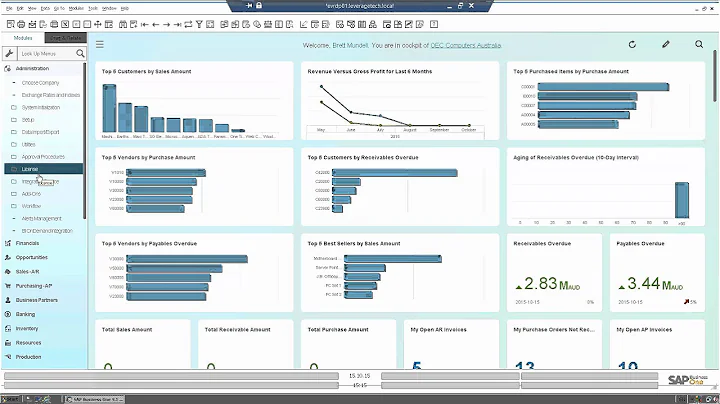Open the cockpit hamburger menu
Viewport: 720px width, 404px height.
[x=100, y=45]
